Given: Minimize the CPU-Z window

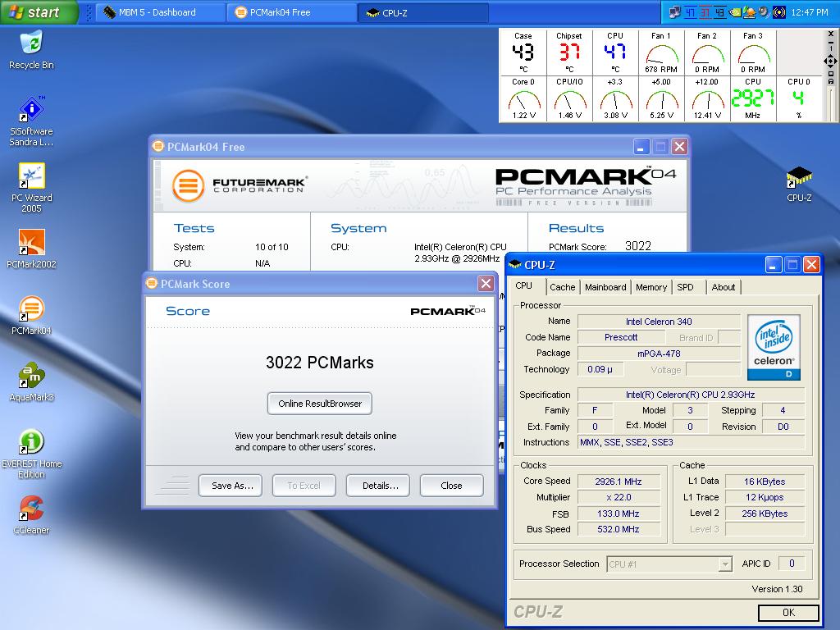Looking at the screenshot, I should (x=773, y=265).
